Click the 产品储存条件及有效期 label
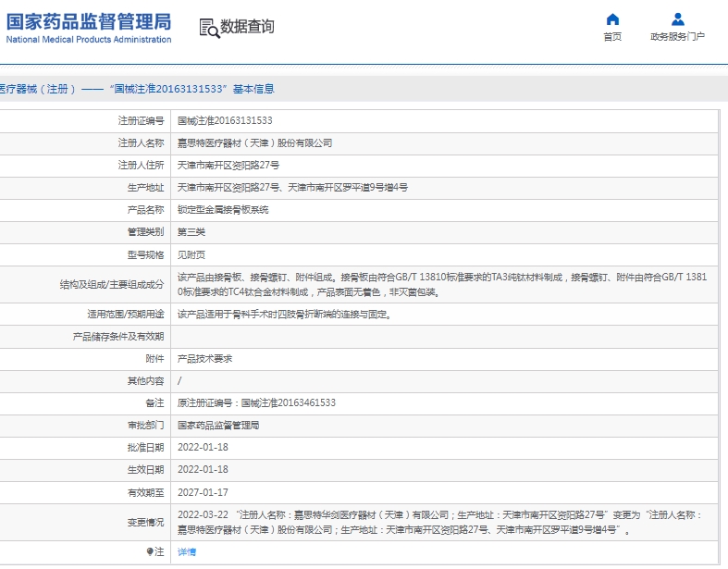 (117, 337)
